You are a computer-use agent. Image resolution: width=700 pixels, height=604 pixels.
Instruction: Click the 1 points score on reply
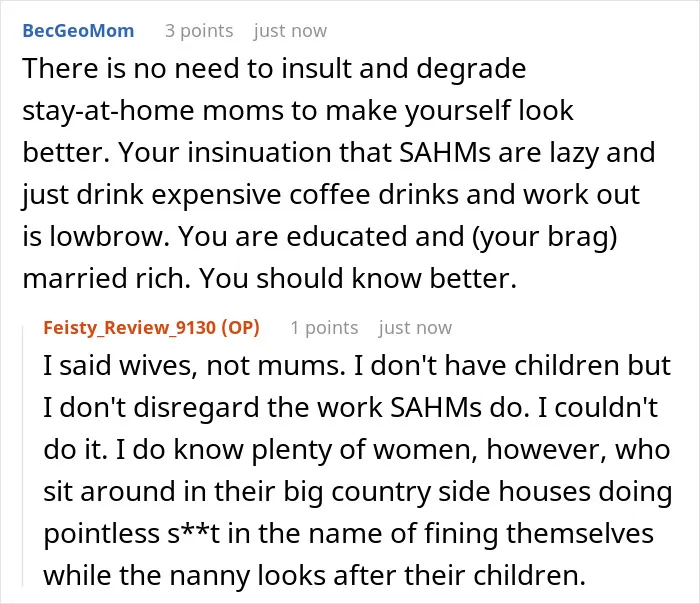coord(325,328)
